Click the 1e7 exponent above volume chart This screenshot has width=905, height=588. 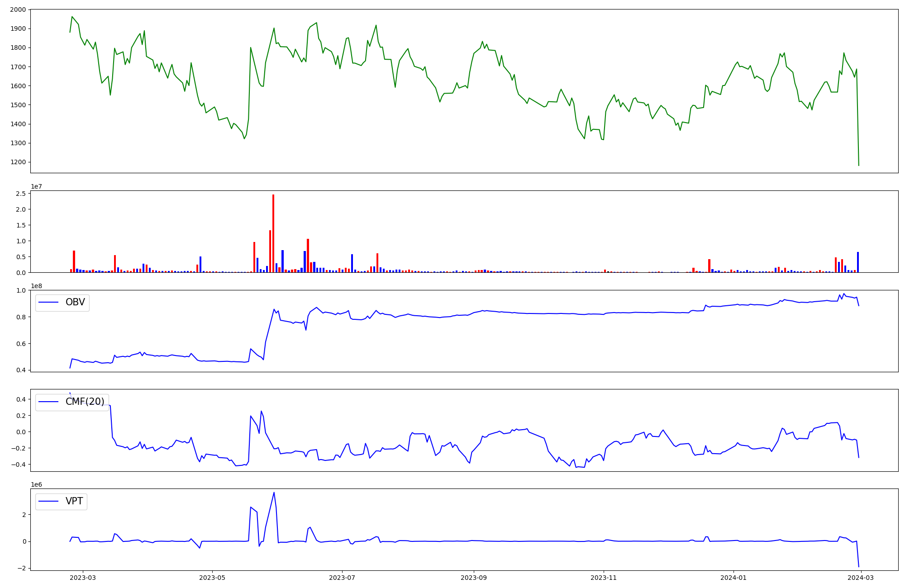(36, 186)
